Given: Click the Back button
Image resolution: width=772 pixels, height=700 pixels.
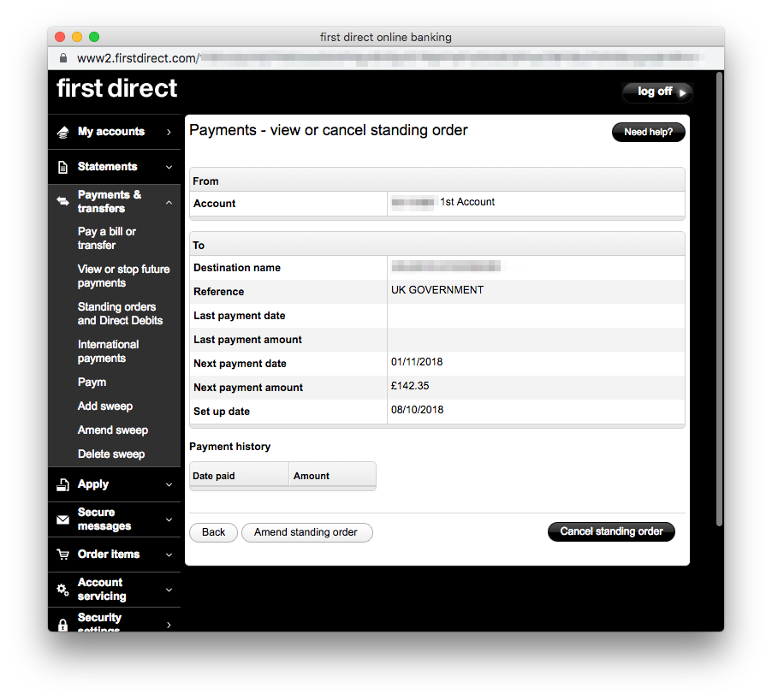Looking at the screenshot, I should point(214,532).
